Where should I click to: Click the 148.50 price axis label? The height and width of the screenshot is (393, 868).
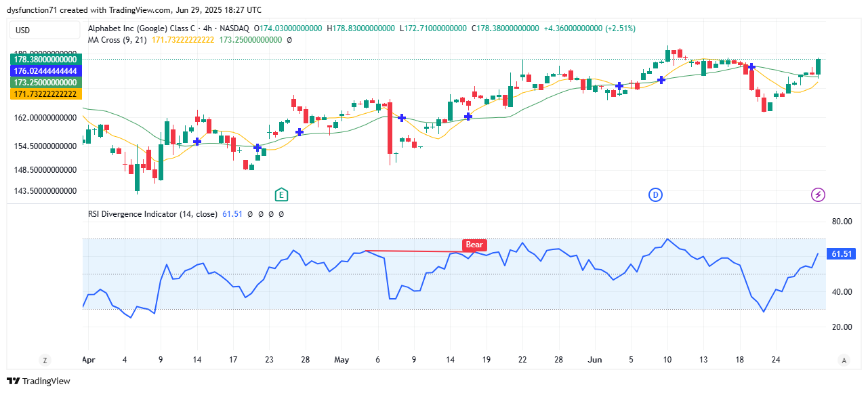click(45, 170)
